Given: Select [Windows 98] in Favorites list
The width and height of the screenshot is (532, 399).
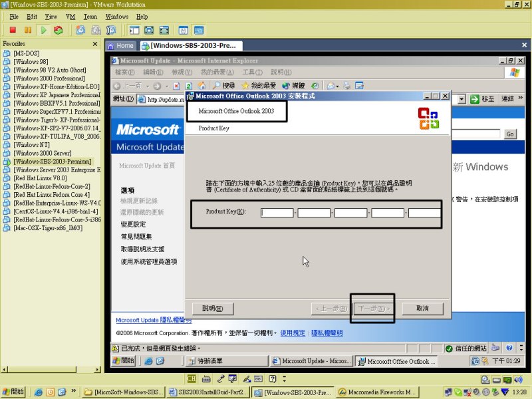Looking at the screenshot, I should [x=31, y=62].
